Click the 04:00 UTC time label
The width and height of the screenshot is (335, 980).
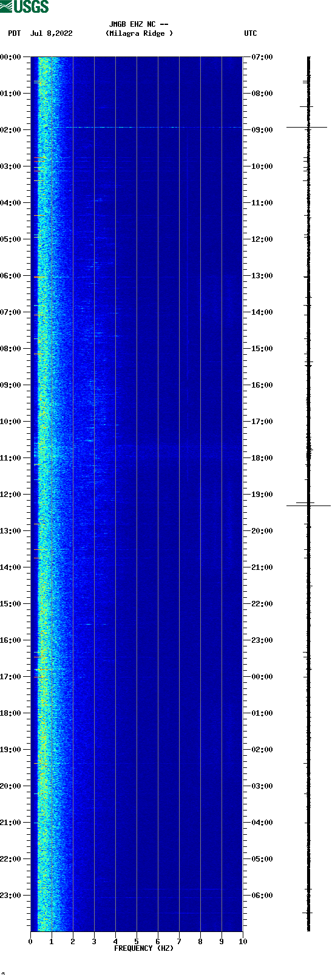coord(262,823)
